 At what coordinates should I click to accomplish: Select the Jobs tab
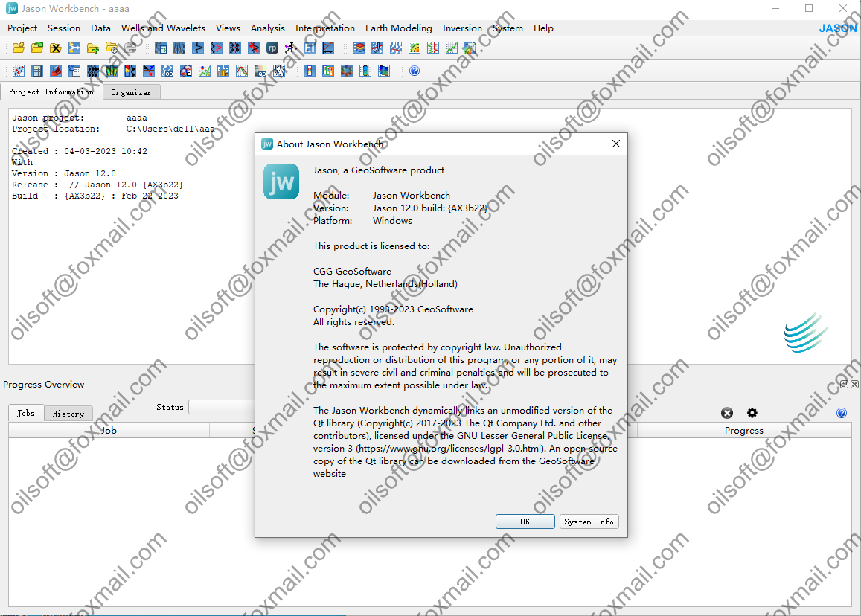26,413
